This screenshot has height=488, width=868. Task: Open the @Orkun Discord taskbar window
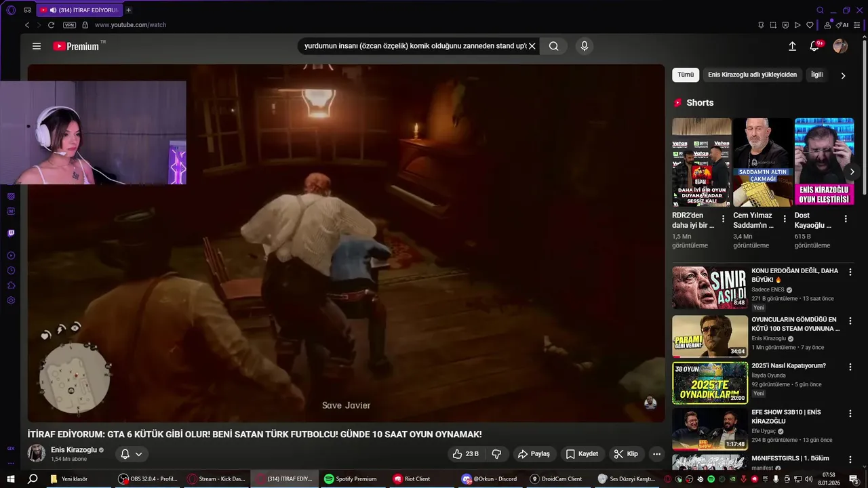tap(490, 479)
